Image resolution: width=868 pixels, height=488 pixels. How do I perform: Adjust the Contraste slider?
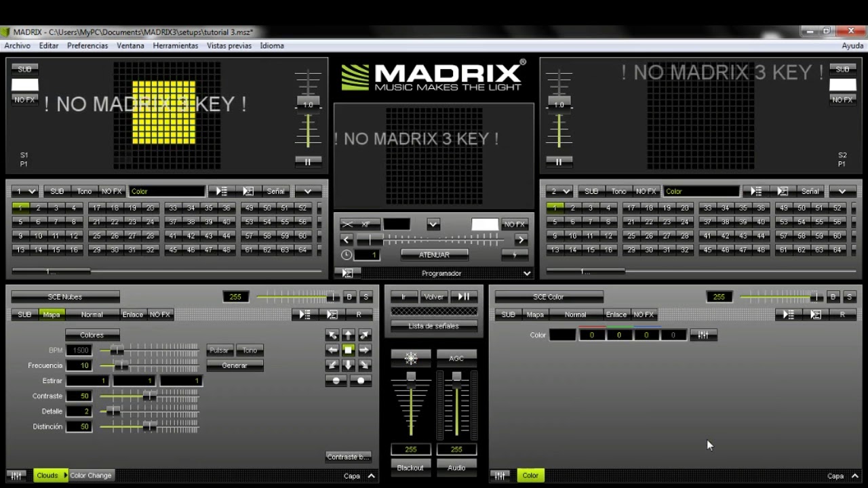pyautogui.click(x=149, y=396)
